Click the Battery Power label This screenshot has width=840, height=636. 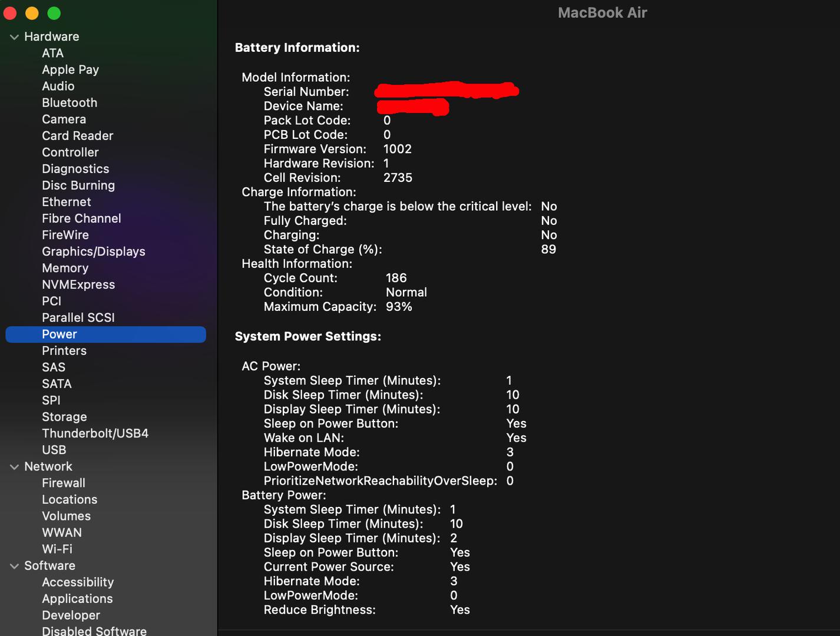point(284,495)
